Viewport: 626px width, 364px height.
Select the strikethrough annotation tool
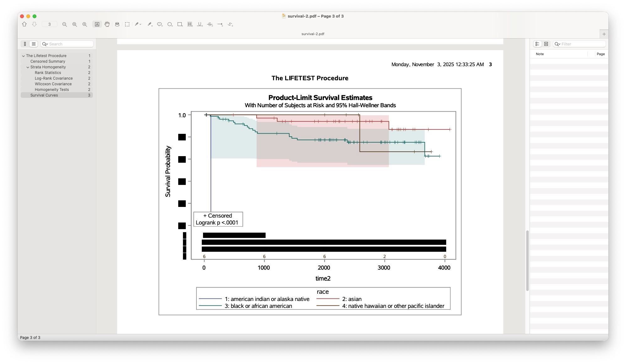tap(210, 24)
